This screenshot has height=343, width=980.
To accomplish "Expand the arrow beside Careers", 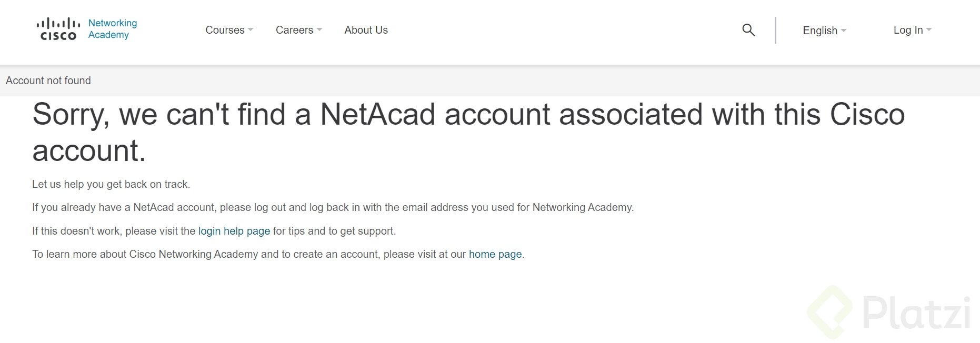I will 319,30.
